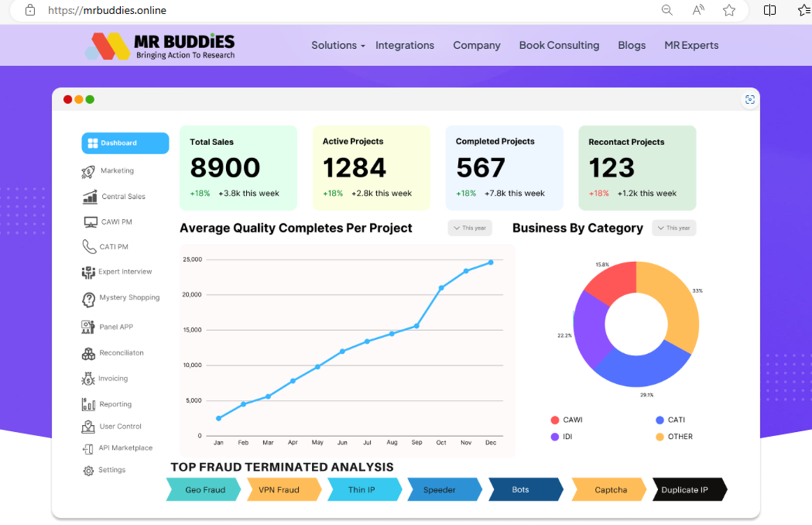Image resolution: width=812 pixels, height=525 pixels.
Task: Click the User Control sidebar label
Action: point(120,426)
